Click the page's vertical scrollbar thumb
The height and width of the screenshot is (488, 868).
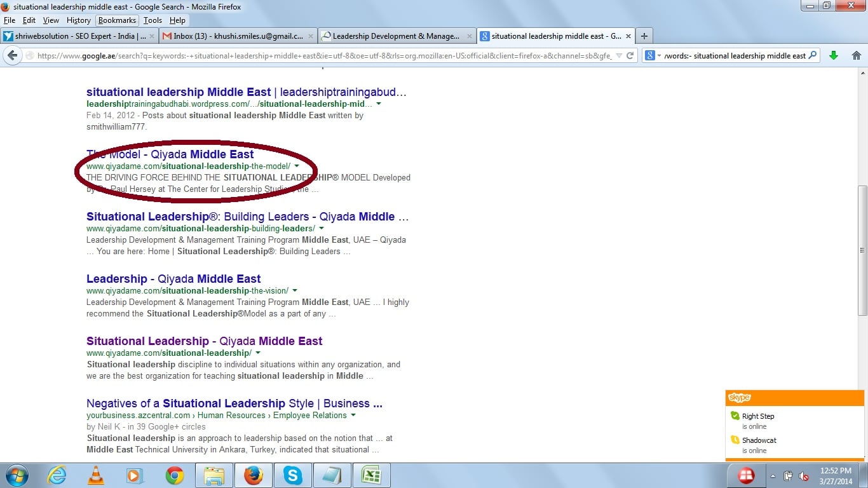(862, 250)
